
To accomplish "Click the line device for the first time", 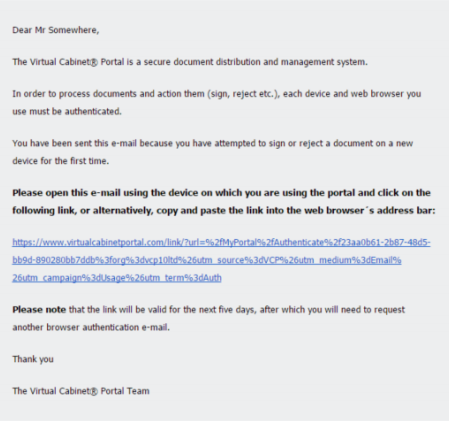I will click(x=61, y=161).
